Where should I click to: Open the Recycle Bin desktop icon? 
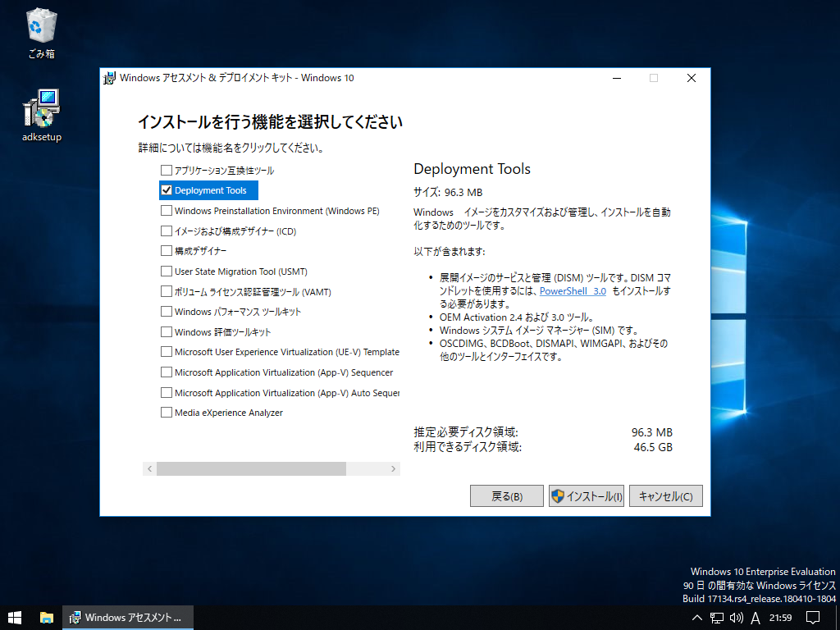pos(41,33)
